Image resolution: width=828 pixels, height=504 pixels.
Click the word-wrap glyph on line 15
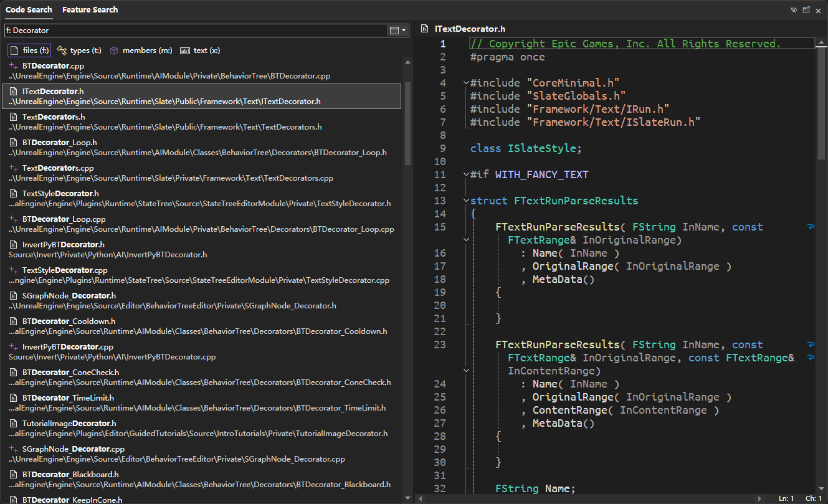[x=811, y=227]
